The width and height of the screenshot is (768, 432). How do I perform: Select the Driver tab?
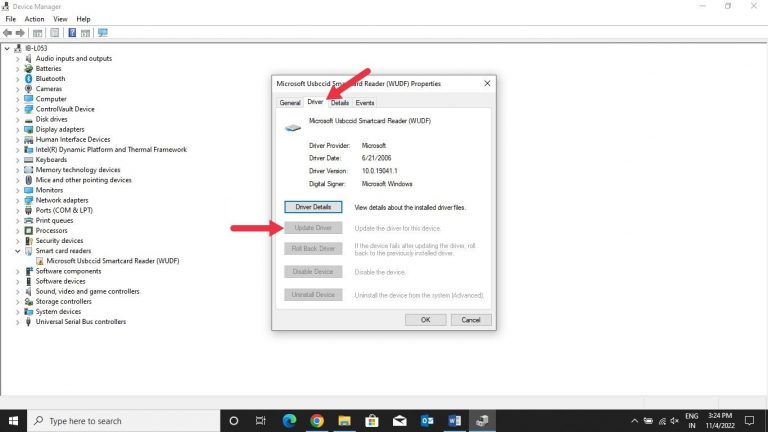315,101
